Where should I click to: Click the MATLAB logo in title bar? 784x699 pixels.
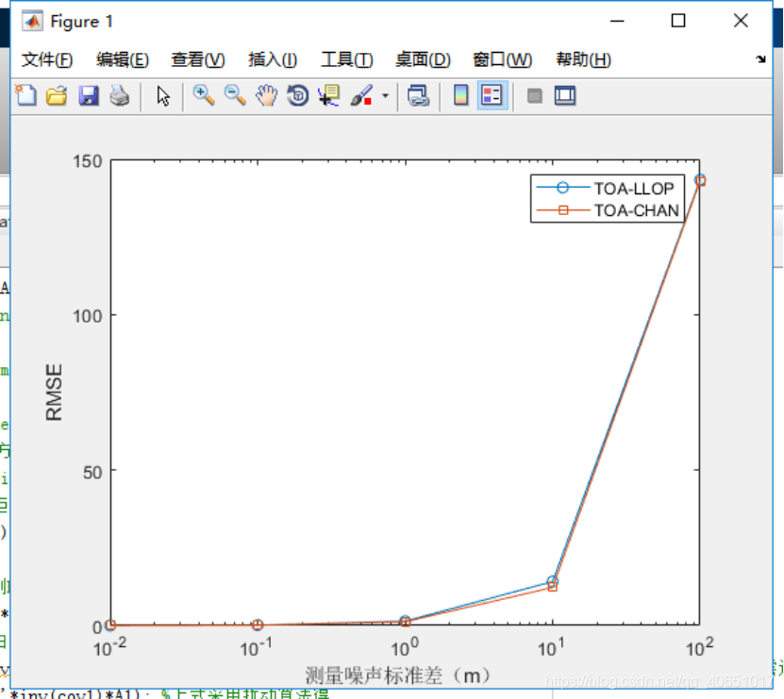pyautogui.click(x=32, y=21)
